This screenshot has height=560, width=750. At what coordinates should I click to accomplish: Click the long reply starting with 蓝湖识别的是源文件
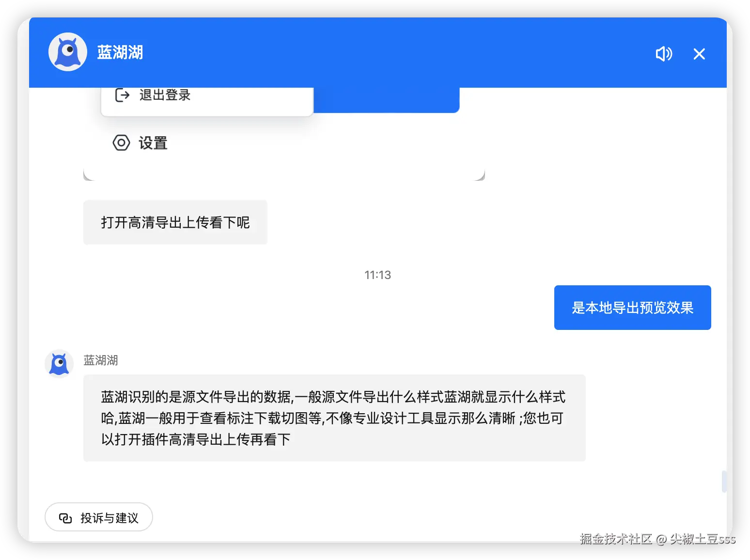[334, 418]
